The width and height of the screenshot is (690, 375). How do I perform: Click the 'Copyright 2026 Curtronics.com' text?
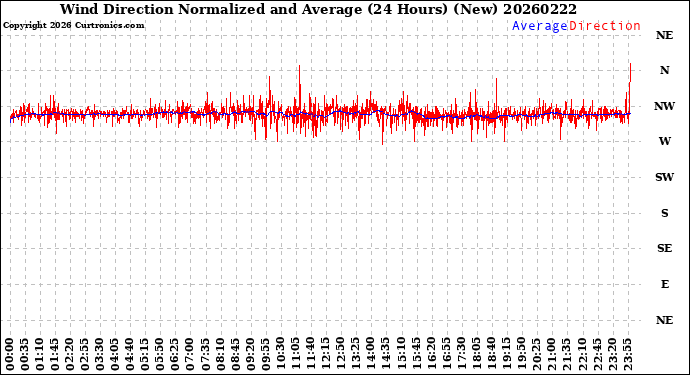coord(73,25)
